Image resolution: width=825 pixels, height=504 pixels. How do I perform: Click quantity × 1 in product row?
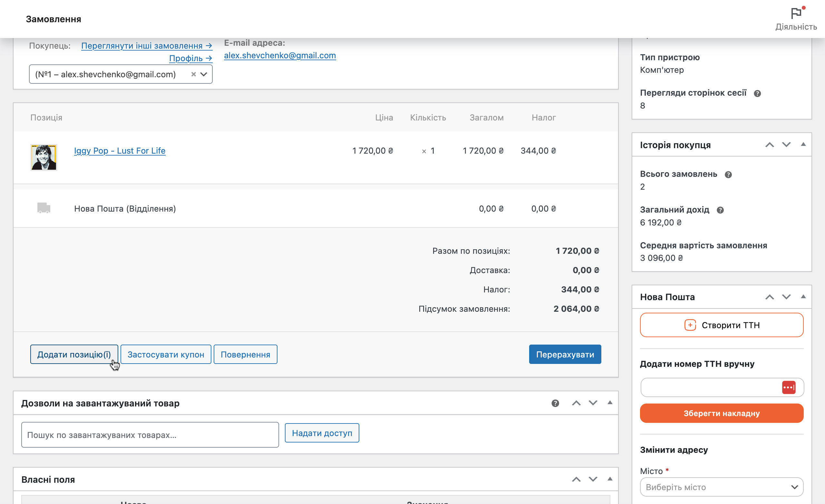(428, 151)
